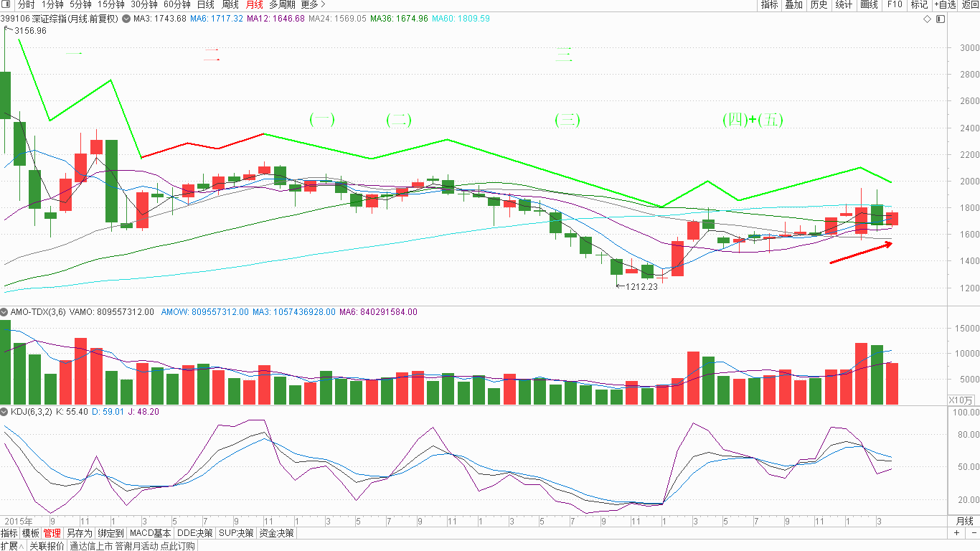Click the 3156.96 high price label

tap(29, 31)
